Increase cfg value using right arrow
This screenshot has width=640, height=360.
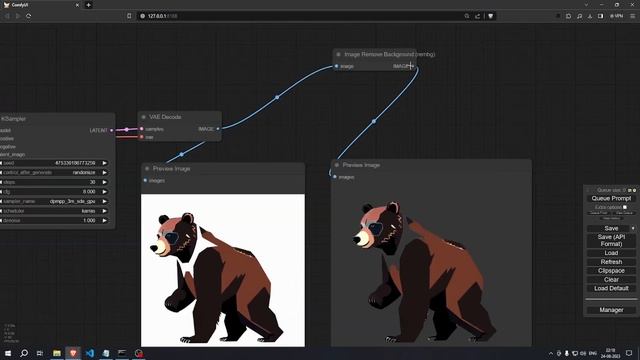click(x=105, y=191)
